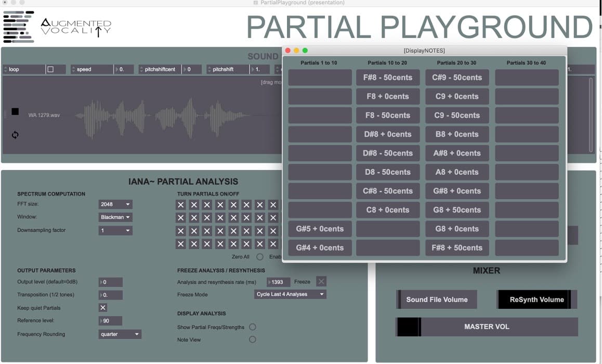Click the striped lines logo icon

[18, 27]
